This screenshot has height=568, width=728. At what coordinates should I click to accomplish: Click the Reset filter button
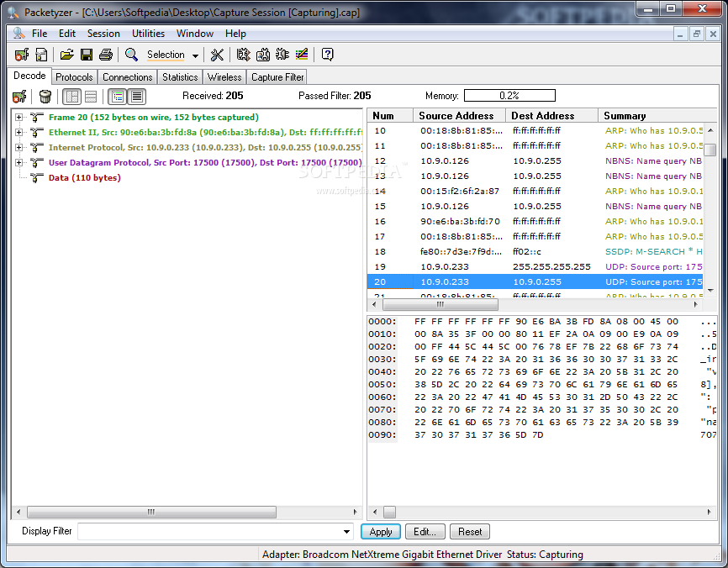tap(470, 532)
